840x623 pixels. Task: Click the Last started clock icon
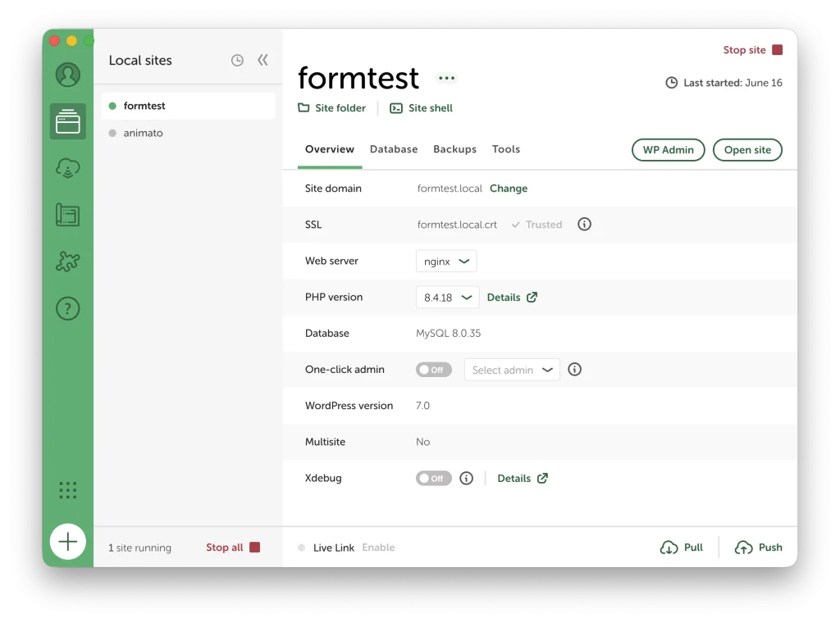pos(671,83)
